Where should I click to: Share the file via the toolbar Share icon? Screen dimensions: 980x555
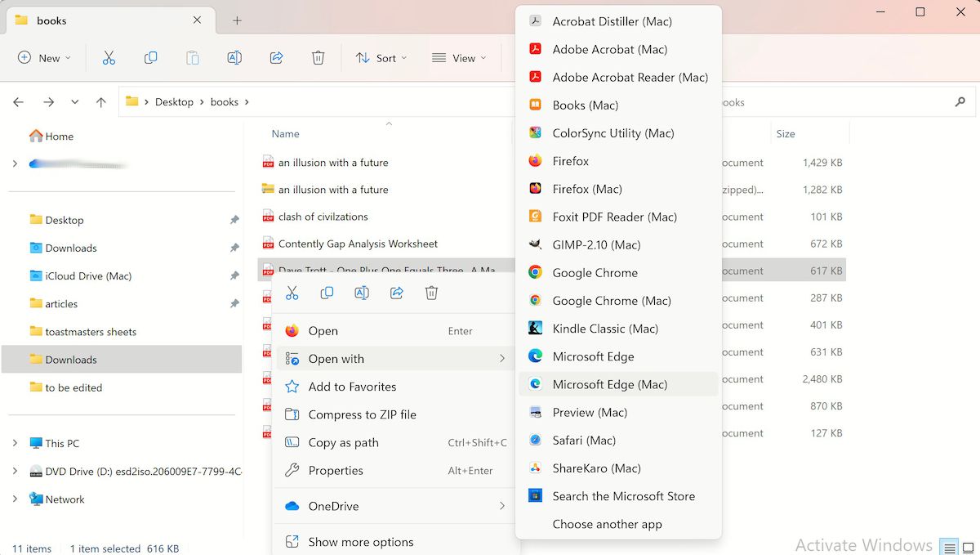click(276, 58)
